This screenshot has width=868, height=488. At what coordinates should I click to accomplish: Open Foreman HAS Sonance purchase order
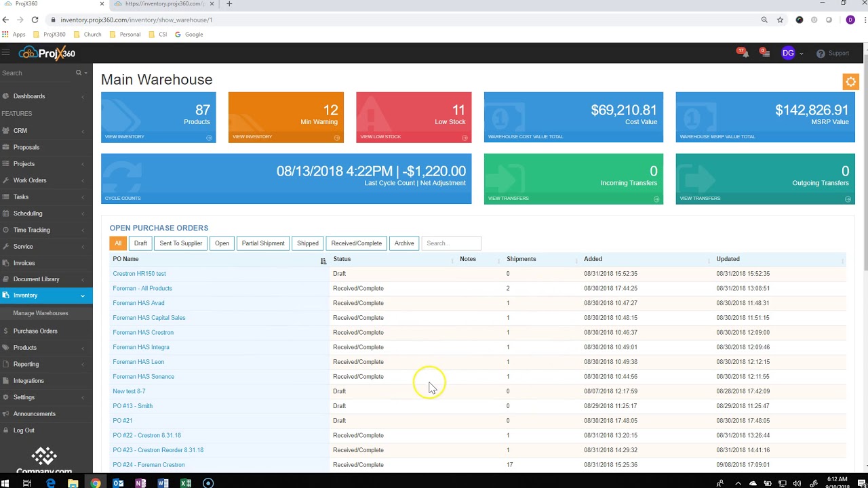pyautogui.click(x=143, y=377)
